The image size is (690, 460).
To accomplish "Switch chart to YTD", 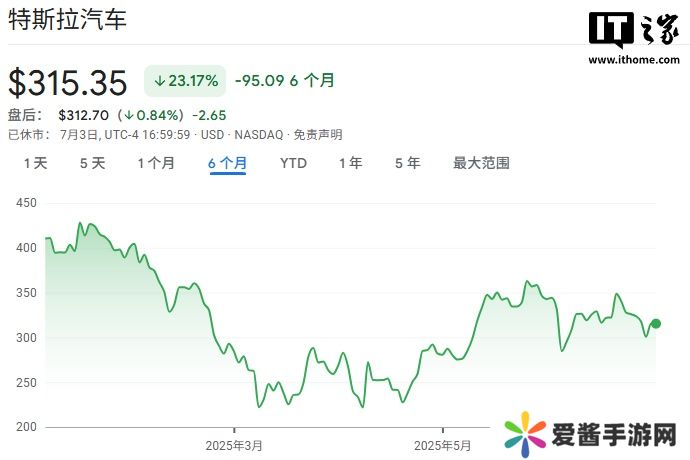I will tap(293, 163).
